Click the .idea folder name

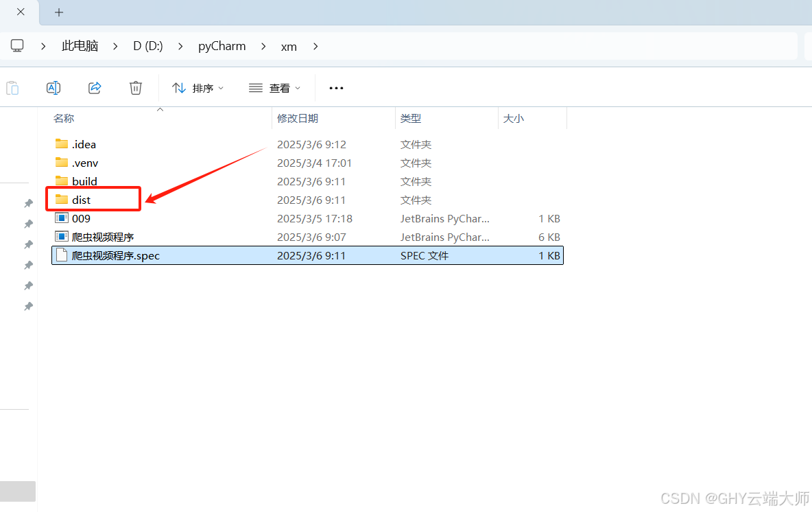84,145
